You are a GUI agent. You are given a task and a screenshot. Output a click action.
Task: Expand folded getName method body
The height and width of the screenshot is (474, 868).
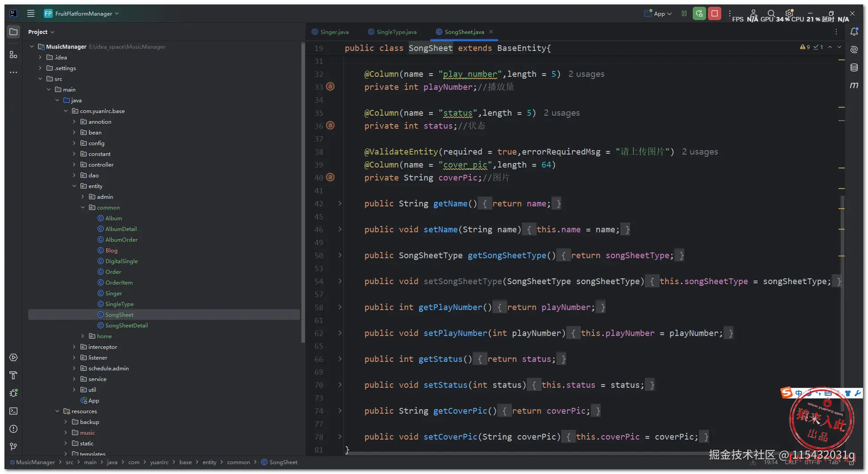(x=340, y=204)
